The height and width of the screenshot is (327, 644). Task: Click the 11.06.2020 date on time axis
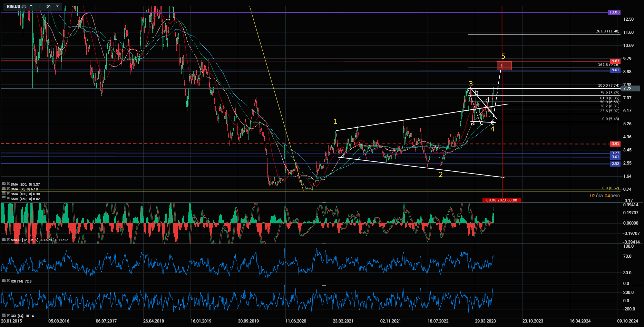pos(296,321)
